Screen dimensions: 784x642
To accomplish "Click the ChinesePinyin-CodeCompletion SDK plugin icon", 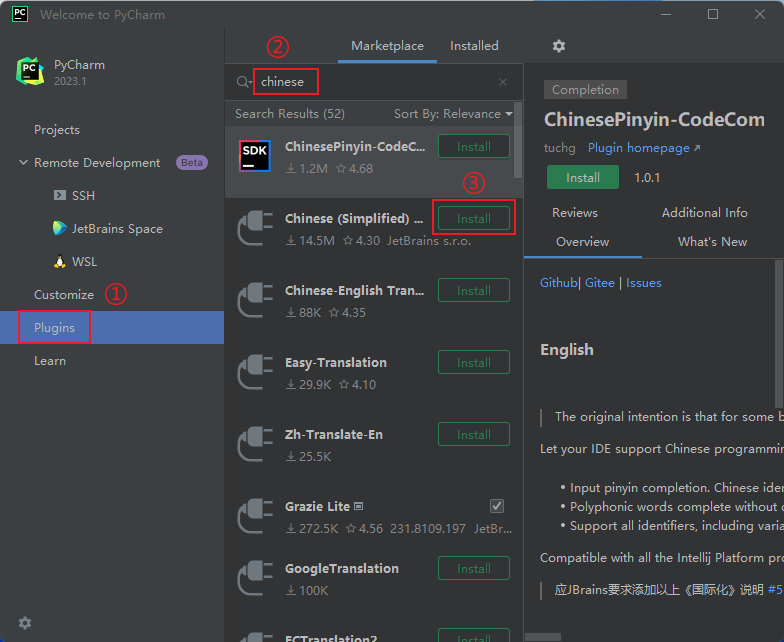I will click(254, 156).
